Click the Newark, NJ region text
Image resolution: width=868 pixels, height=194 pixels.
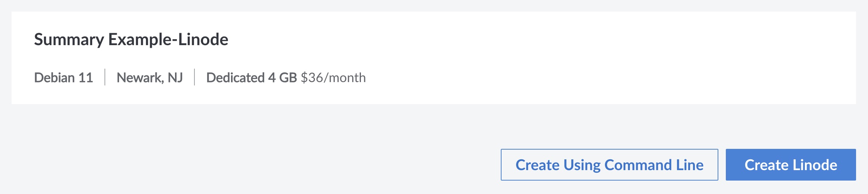click(149, 78)
